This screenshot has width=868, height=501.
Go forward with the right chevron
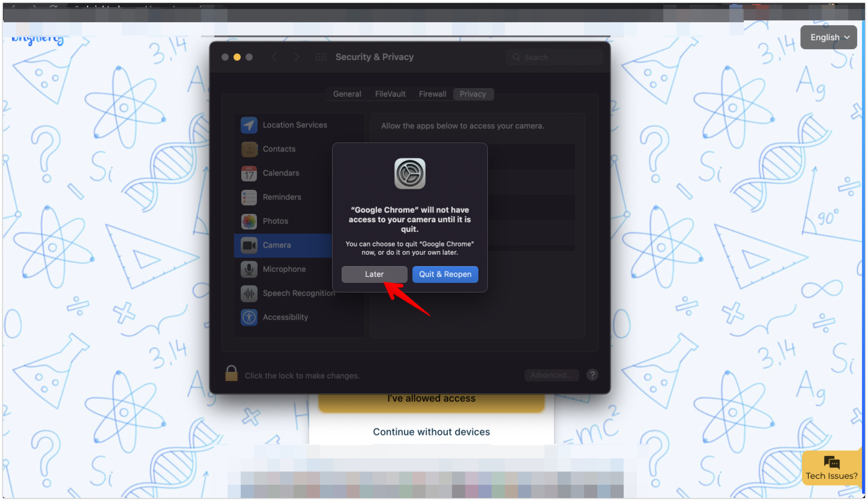[297, 57]
